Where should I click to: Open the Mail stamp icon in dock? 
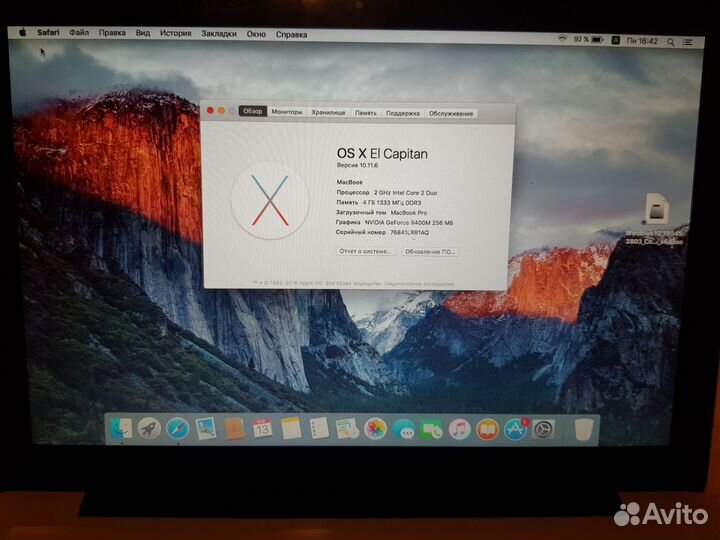[206, 429]
